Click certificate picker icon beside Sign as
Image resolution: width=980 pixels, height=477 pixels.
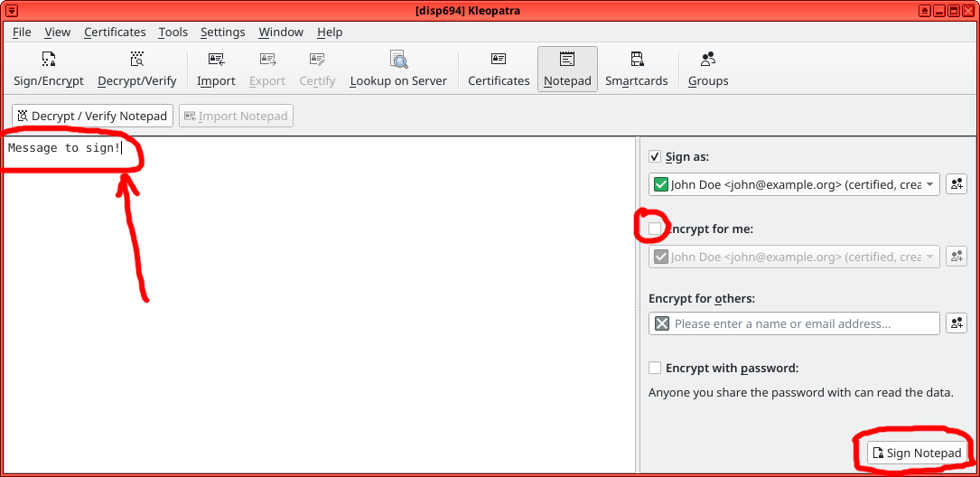pos(956,184)
